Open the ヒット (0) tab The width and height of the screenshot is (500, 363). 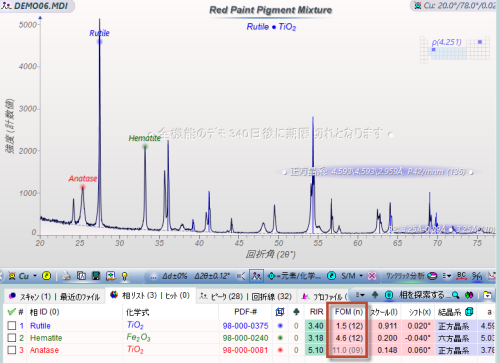pyautogui.click(x=177, y=295)
